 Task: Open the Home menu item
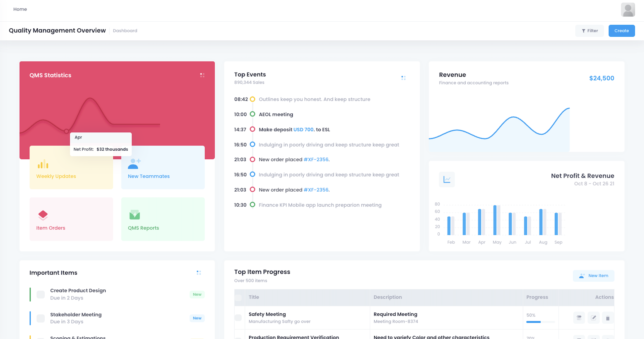click(x=20, y=9)
